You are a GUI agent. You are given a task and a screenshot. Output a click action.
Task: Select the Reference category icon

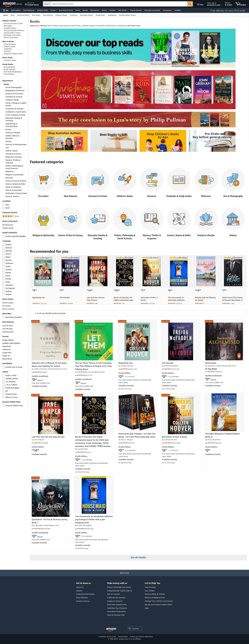coord(206,180)
